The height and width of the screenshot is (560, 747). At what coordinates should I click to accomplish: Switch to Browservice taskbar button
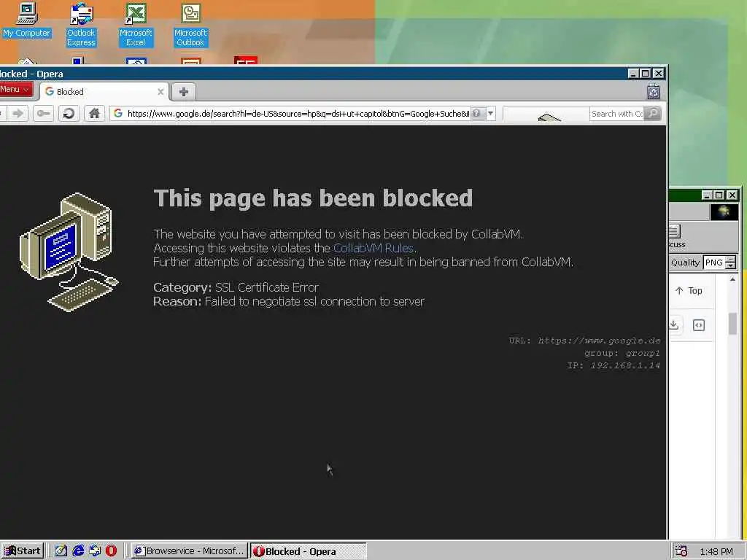(x=190, y=551)
